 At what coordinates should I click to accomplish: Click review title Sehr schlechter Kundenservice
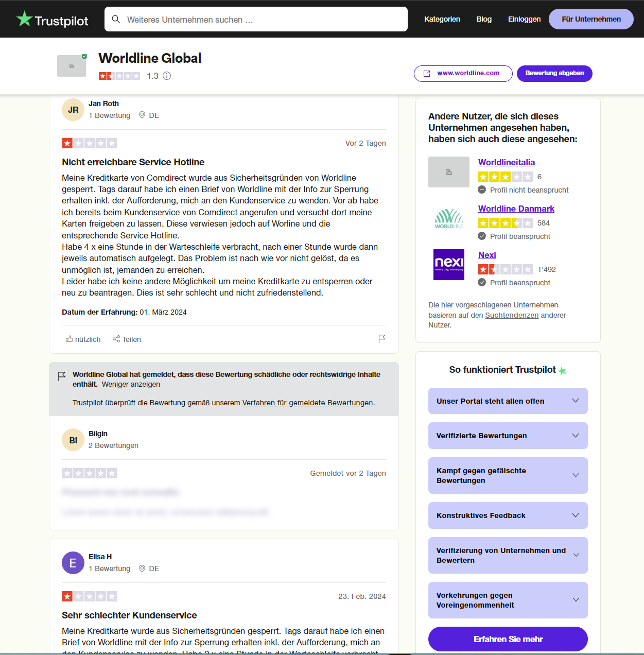(x=129, y=615)
